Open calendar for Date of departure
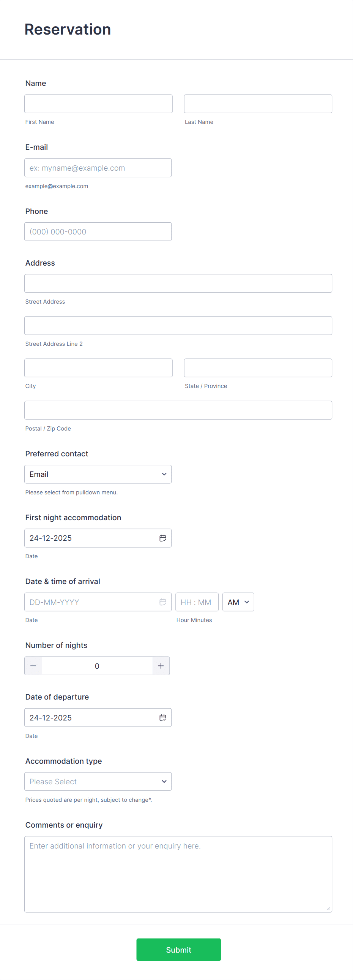The width and height of the screenshot is (353, 980). pyautogui.click(x=162, y=717)
